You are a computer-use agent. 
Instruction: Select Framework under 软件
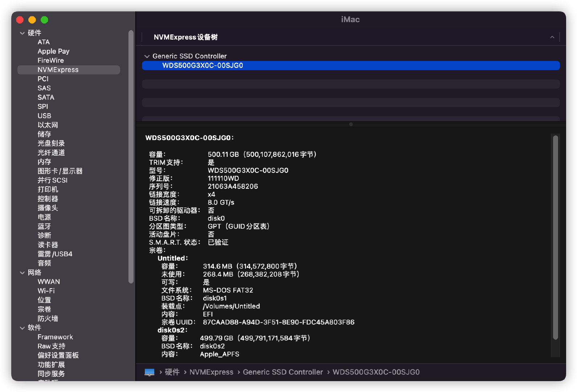click(55, 337)
